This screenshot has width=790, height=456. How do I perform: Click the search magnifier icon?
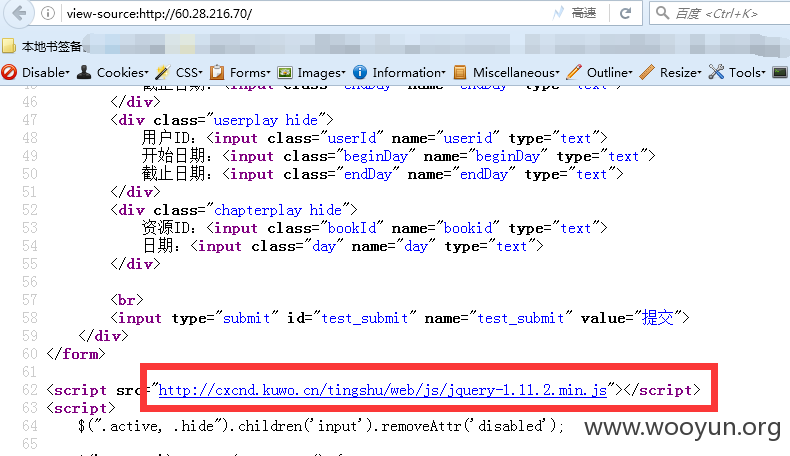click(x=663, y=13)
